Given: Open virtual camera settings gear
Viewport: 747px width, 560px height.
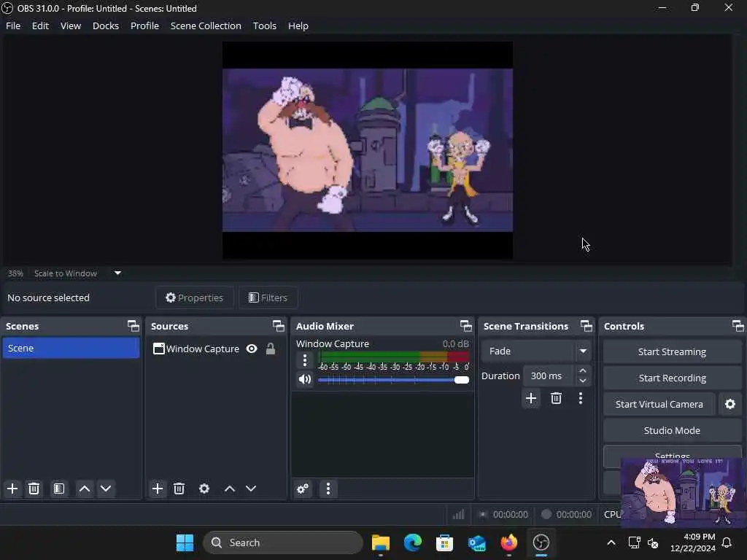Looking at the screenshot, I should 730,404.
